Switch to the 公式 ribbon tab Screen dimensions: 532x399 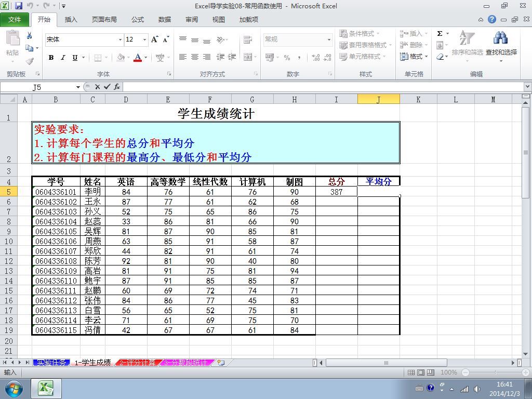(x=137, y=20)
